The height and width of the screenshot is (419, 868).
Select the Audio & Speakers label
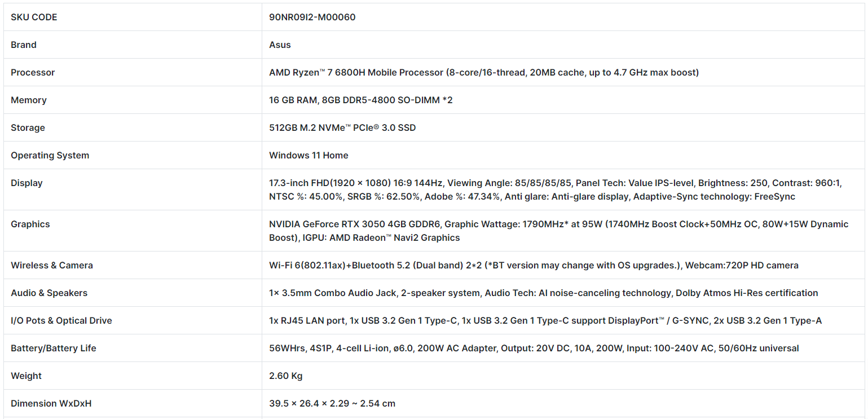click(x=49, y=293)
